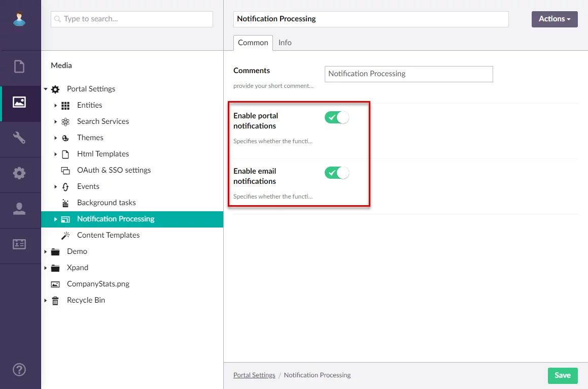Disable the portal notifications toggle
The height and width of the screenshot is (389, 588).
point(337,118)
